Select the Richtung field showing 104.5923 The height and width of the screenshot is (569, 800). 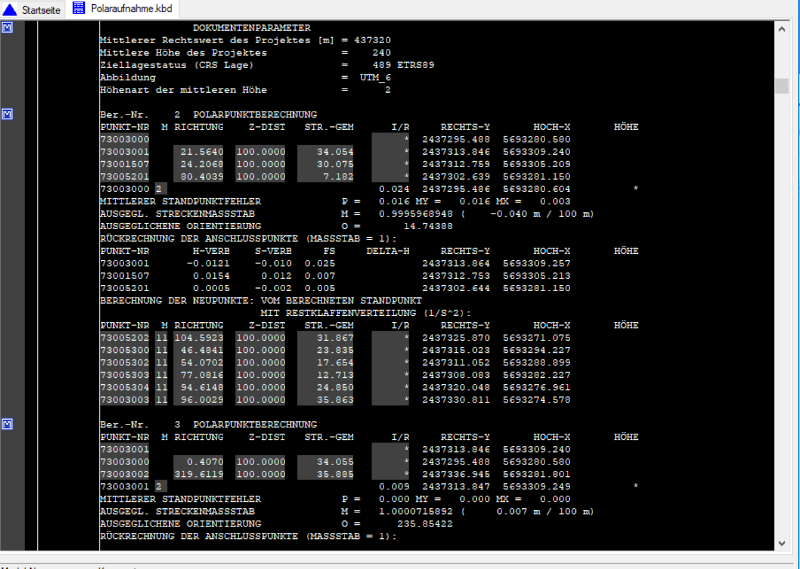click(202, 338)
